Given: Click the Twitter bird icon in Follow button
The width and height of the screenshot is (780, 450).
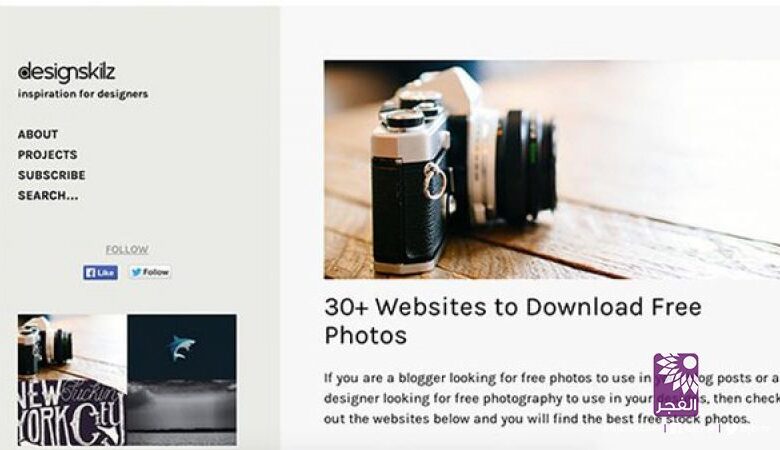Looking at the screenshot, I should click(x=136, y=272).
